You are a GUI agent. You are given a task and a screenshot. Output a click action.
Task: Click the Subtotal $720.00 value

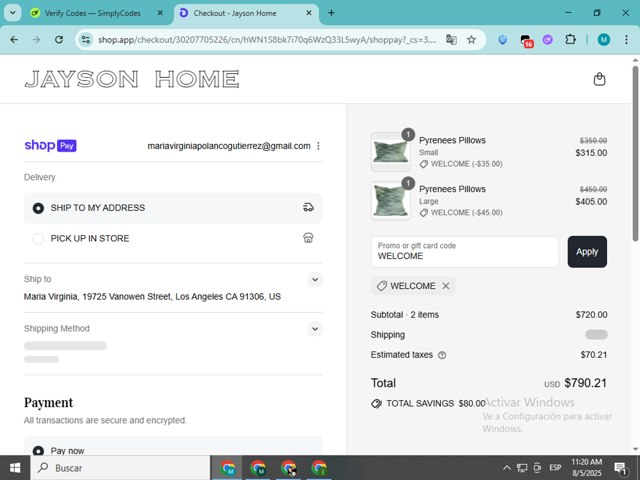pos(591,315)
